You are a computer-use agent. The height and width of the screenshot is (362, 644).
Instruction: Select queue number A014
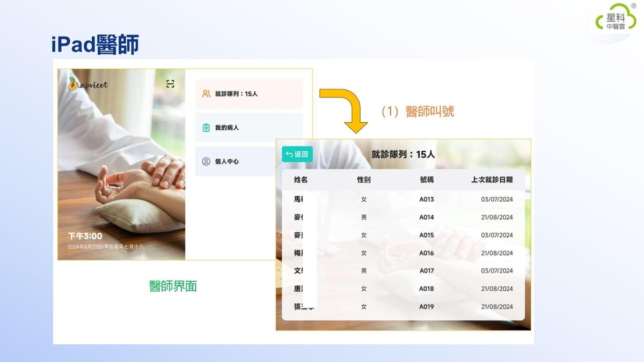pos(427,217)
